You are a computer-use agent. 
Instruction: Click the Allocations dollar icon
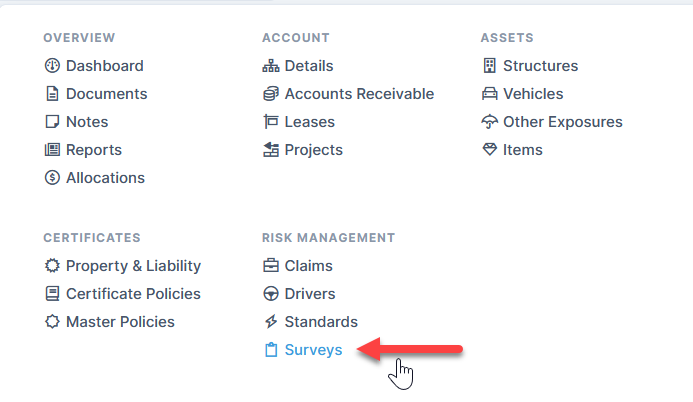53,178
